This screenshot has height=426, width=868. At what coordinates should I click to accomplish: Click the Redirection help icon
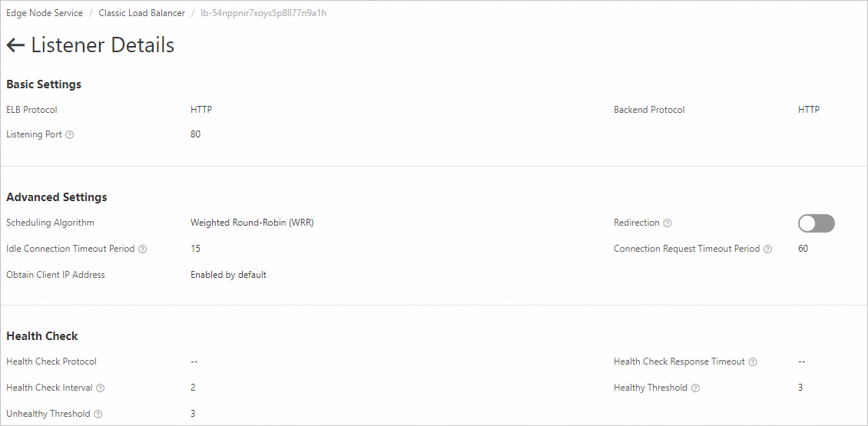coord(667,223)
